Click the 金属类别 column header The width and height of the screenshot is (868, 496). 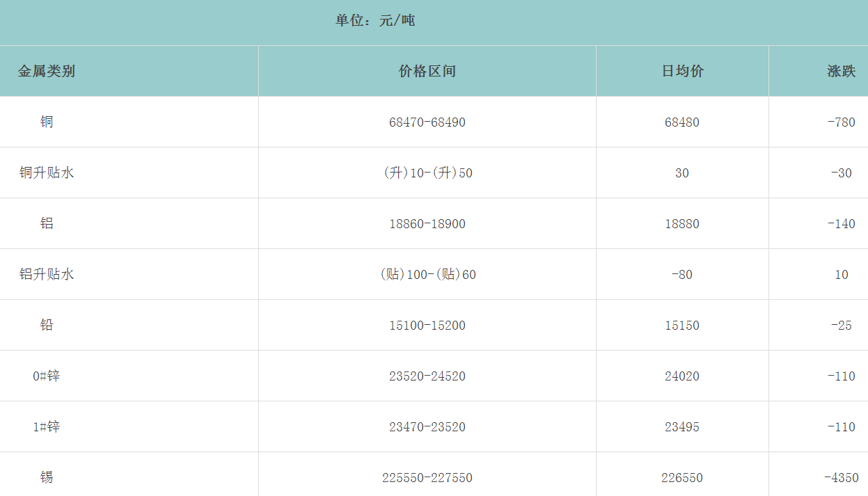coord(47,71)
